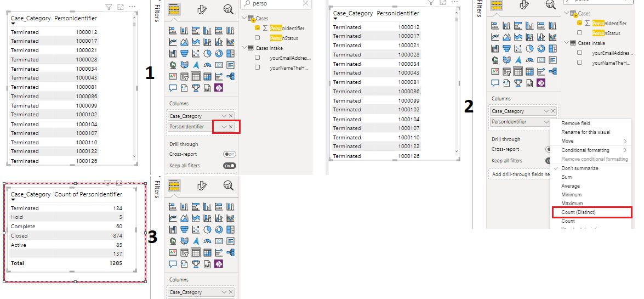Pick Waterfall chart beside the Count of PersonIdentifier table
644x299 pixels.
pyautogui.click(x=173, y=229)
